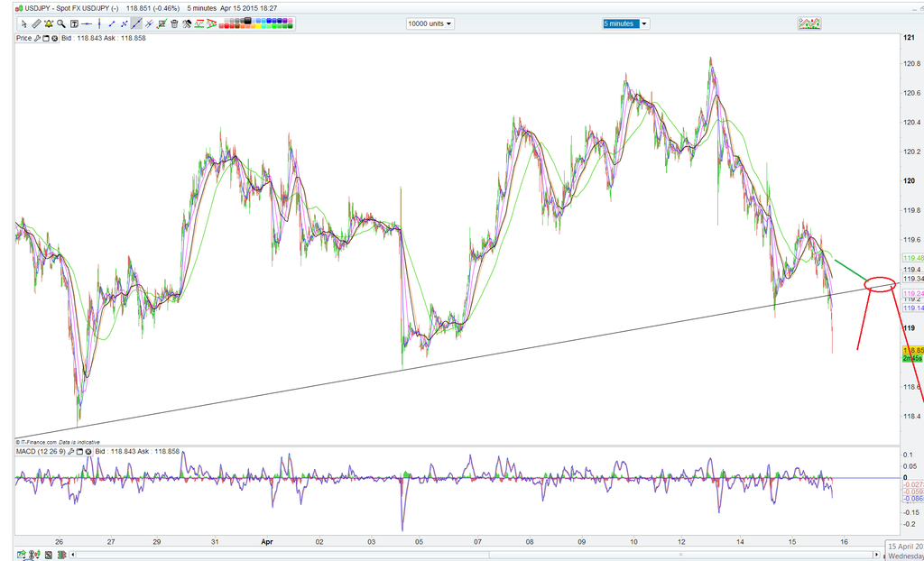Pick the yellow color swatch
This screenshot has height=561, width=924.
coord(258,26)
